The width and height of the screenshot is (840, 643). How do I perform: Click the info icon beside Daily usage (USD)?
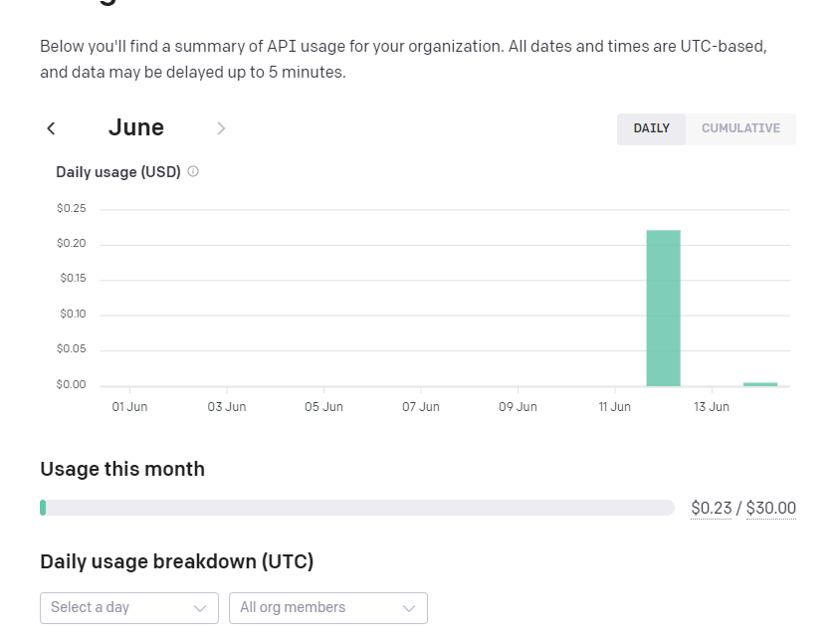193,171
